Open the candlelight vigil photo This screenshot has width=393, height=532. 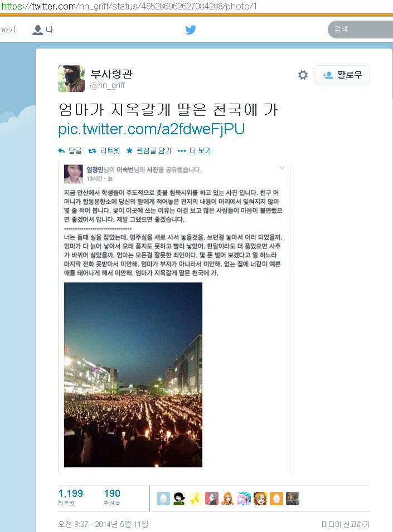[133, 375]
